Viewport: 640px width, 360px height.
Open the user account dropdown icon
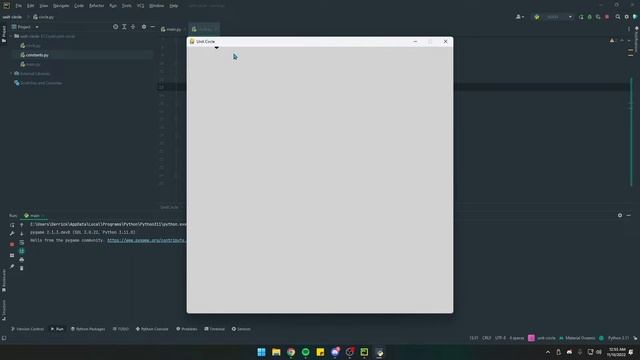[520, 17]
